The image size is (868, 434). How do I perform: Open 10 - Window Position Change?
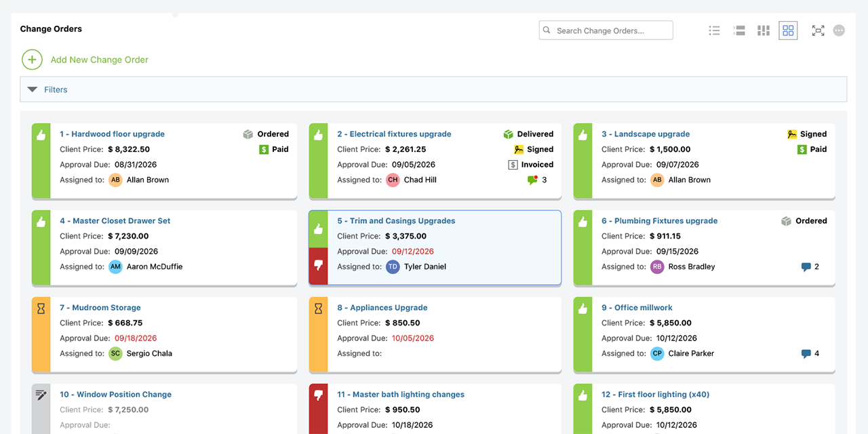pos(116,395)
